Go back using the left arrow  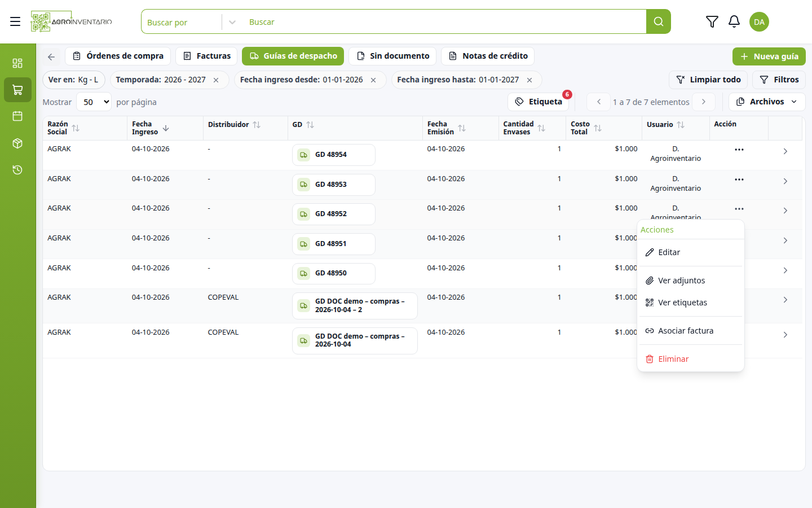[51, 56]
